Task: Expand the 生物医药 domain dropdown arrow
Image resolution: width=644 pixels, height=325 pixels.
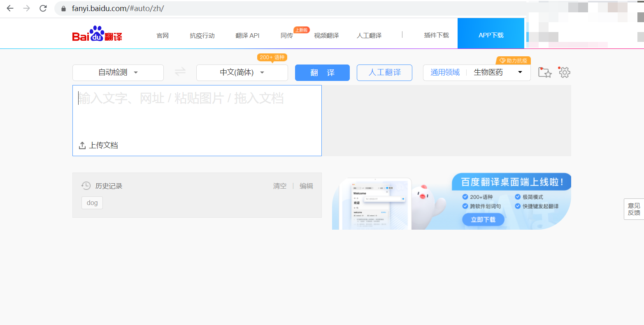Action: tap(520, 72)
